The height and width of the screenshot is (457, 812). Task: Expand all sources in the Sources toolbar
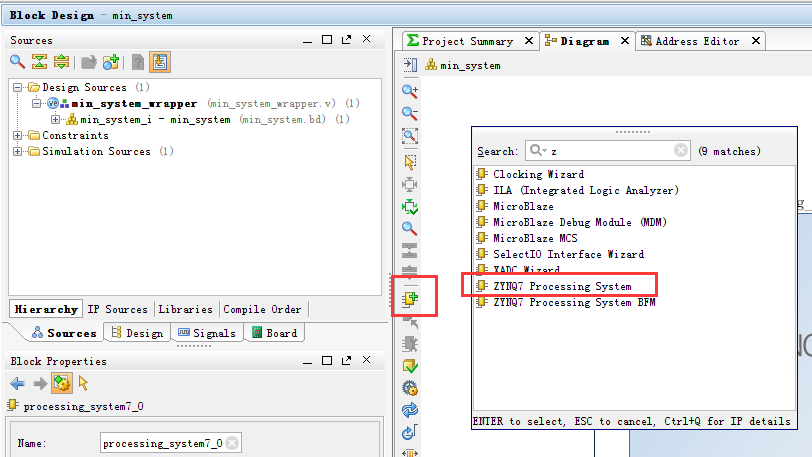click(x=61, y=62)
